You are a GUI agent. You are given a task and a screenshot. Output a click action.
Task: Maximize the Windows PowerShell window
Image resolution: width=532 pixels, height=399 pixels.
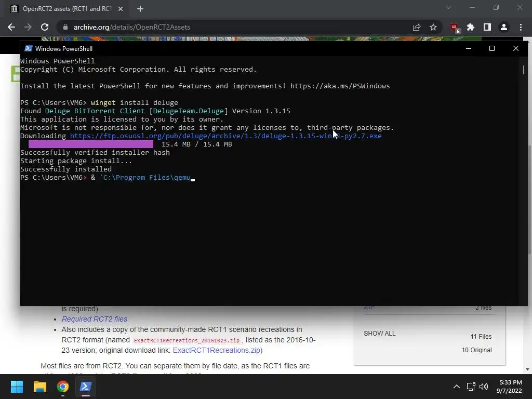click(x=492, y=48)
